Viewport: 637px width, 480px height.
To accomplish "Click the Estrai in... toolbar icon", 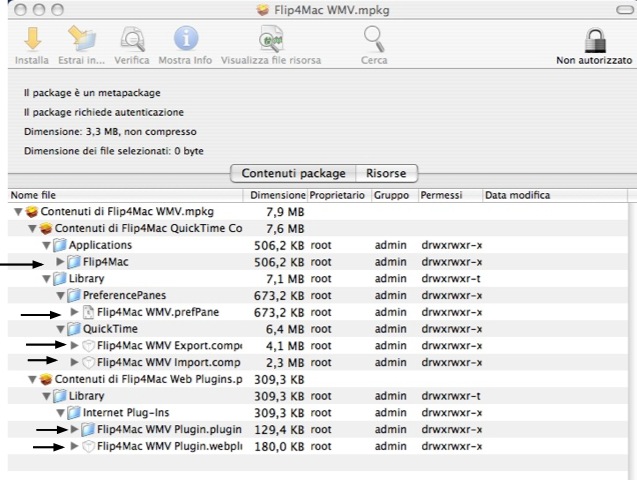I will point(82,39).
